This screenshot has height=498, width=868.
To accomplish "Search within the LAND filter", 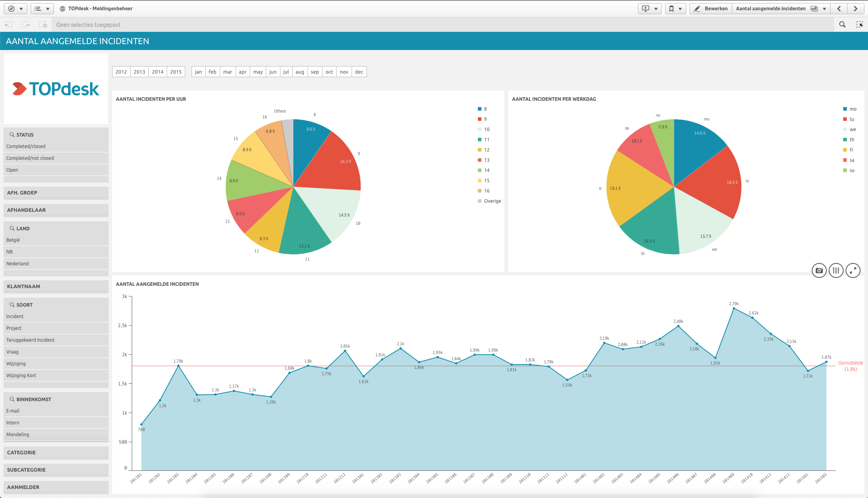I will pyautogui.click(x=12, y=228).
